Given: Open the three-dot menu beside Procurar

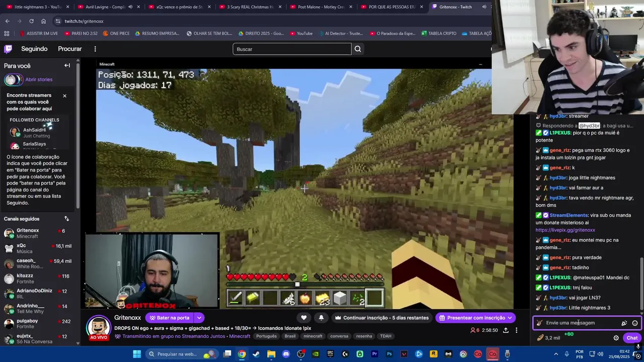Looking at the screenshot, I should [x=95, y=49].
